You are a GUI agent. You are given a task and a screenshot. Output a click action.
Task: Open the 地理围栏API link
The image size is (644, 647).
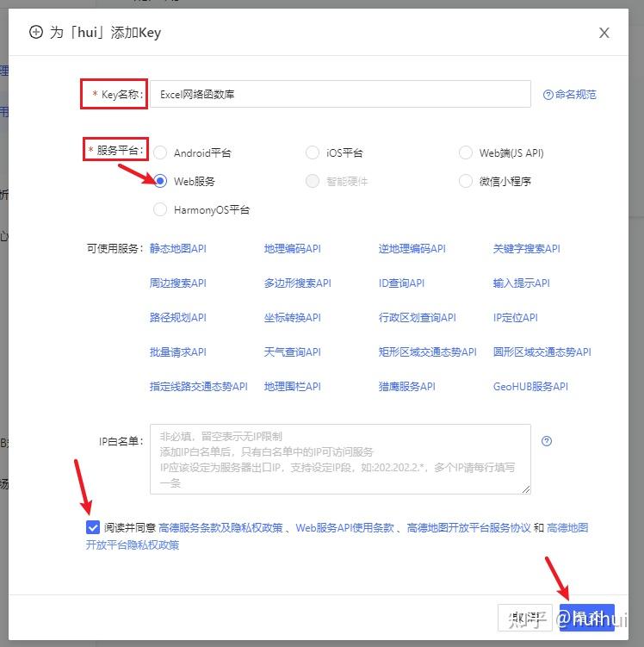pyautogui.click(x=293, y=386)
